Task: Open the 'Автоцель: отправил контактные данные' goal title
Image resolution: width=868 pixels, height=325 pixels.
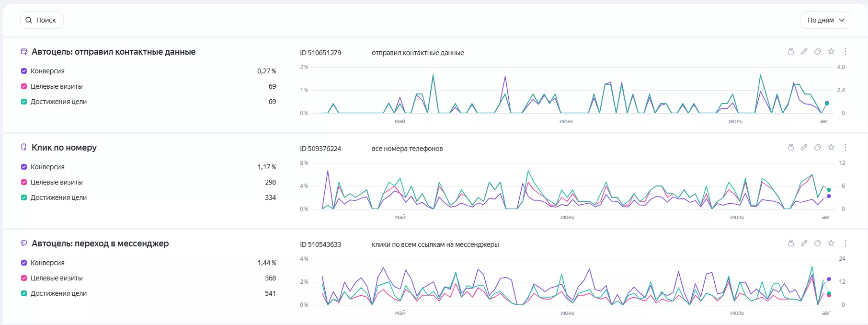Action: point(114,52)
